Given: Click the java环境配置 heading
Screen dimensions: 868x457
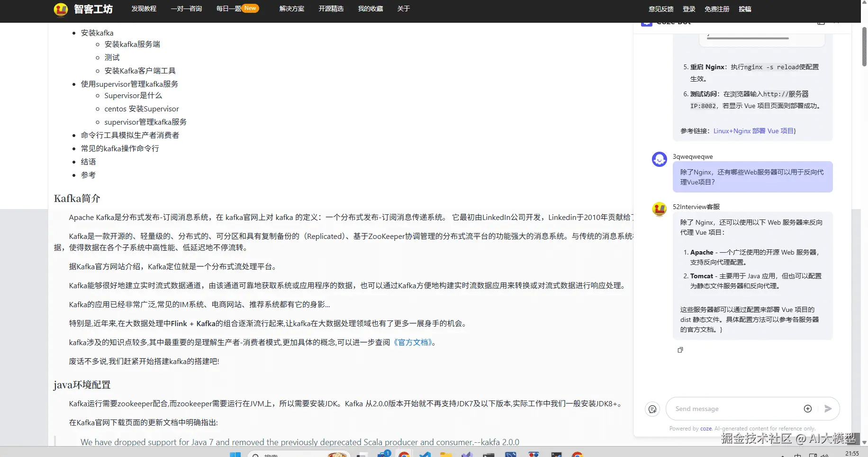Looking at the screenshot, I should point(82,384).
